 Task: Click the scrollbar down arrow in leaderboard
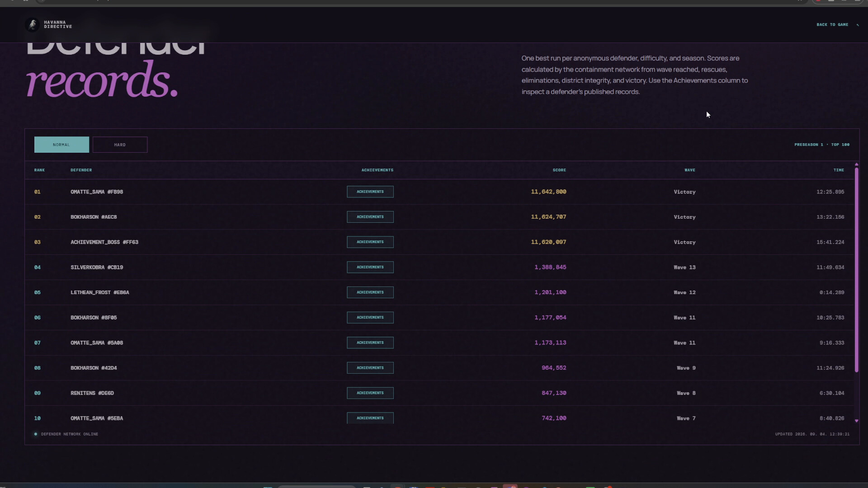pos(856,421)
